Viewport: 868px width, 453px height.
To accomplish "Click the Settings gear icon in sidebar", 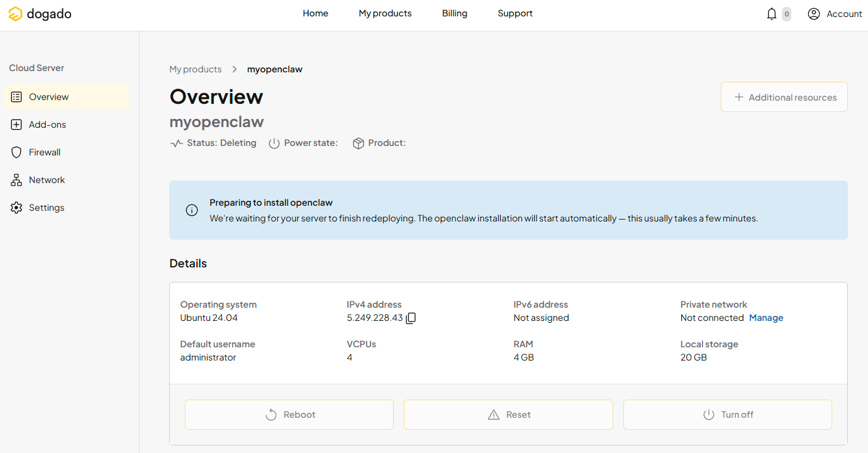I will pyautogui.click(x=16, y=208).
